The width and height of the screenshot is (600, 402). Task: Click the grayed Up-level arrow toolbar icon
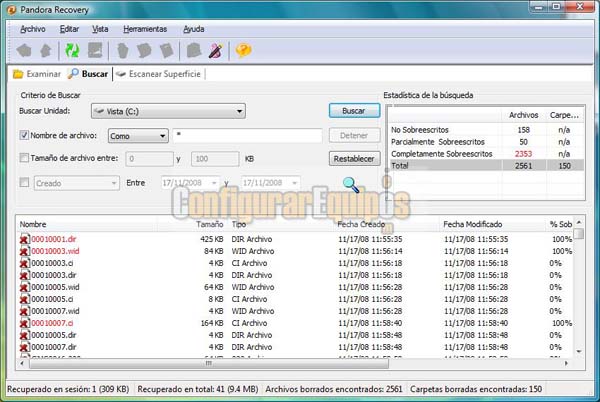(46, 50)
